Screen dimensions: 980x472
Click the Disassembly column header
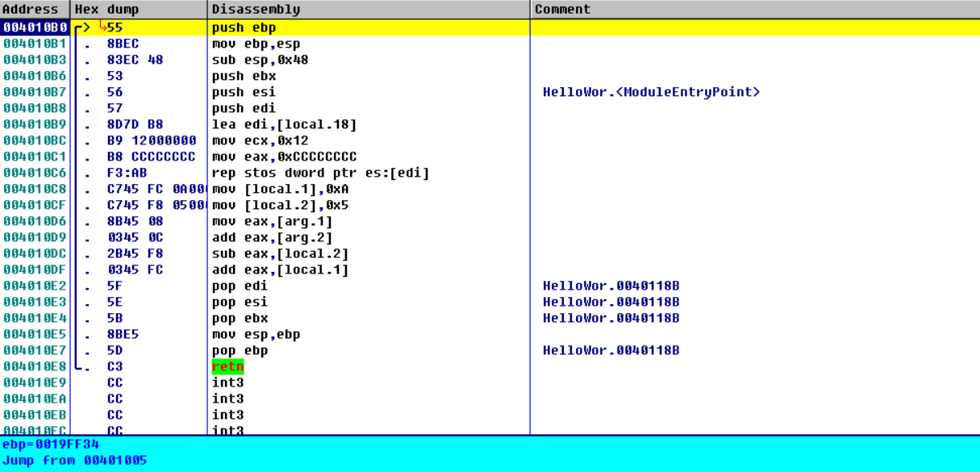click(256, 10)
